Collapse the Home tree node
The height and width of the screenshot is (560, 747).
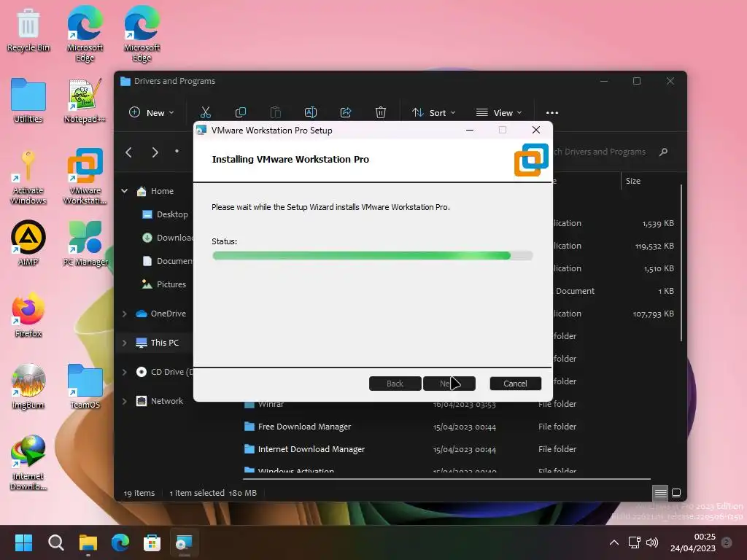(124, 191)
